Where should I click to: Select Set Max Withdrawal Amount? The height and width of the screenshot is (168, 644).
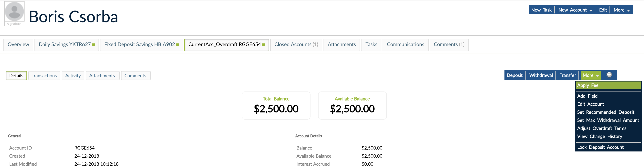(x=608, y=120)
